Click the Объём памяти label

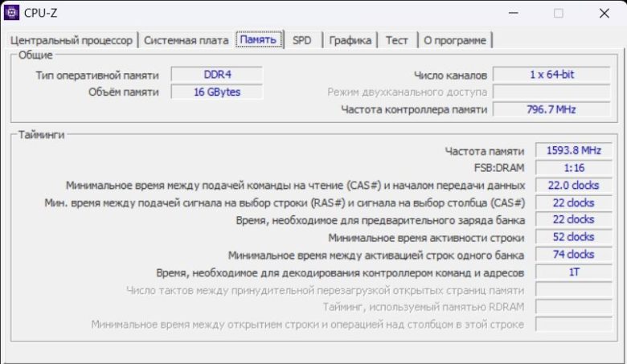(124, 92)
